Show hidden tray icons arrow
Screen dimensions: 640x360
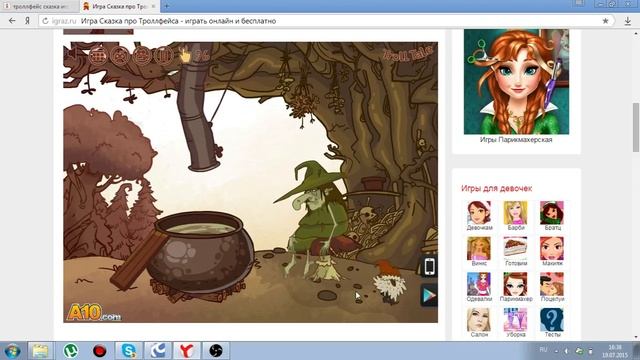pos(556,351)
